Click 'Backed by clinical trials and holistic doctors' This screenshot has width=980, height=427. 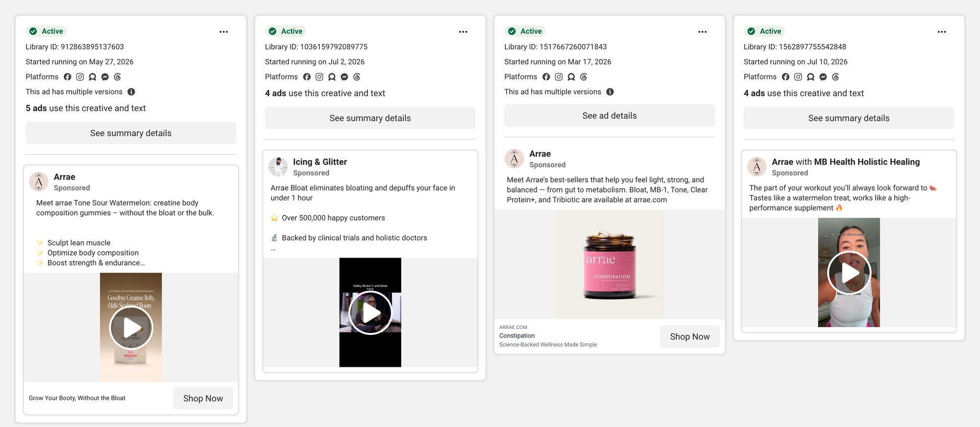[x=354, y=238]
